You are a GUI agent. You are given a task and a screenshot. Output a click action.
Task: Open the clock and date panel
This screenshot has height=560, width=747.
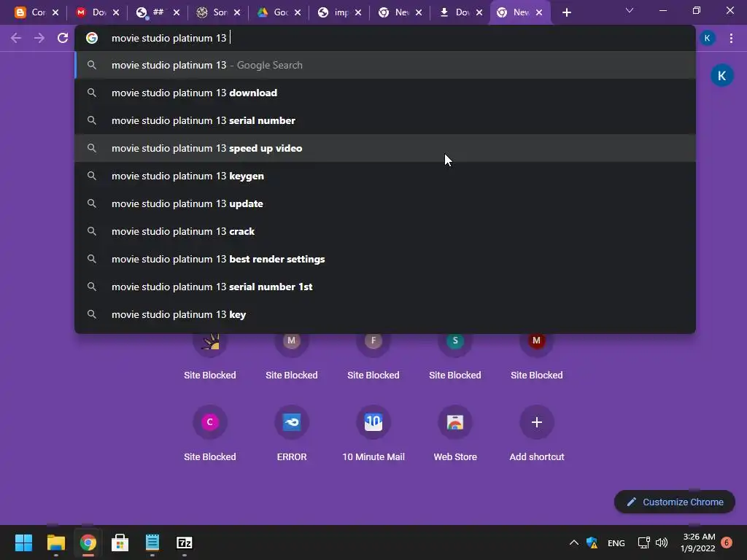698,542
